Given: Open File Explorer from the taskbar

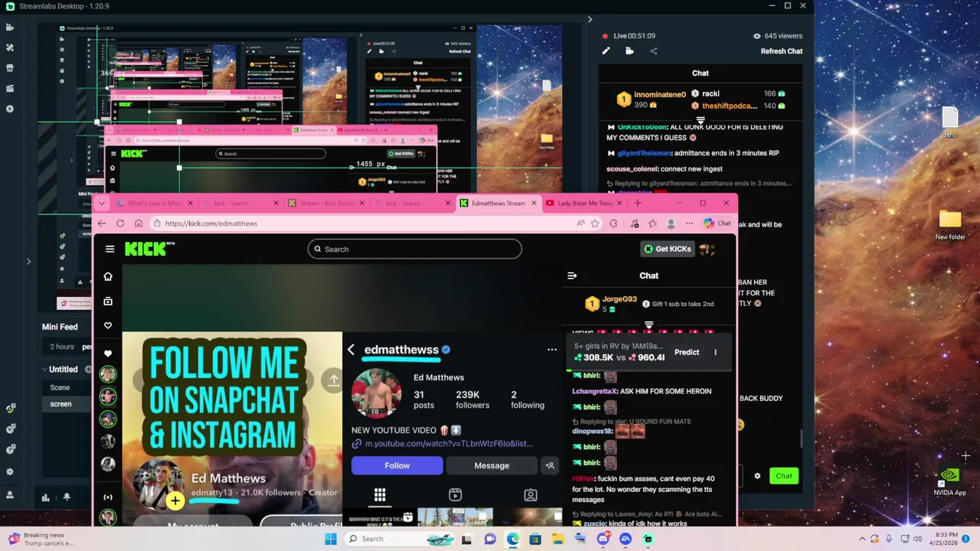Looking at the screenshot, I should (557, 539).
